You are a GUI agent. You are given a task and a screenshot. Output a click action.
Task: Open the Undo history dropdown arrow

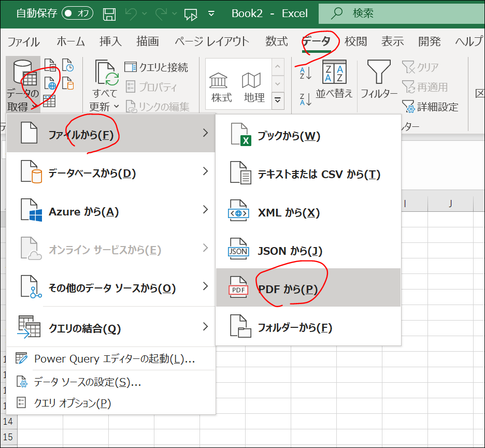click(145, 14)
